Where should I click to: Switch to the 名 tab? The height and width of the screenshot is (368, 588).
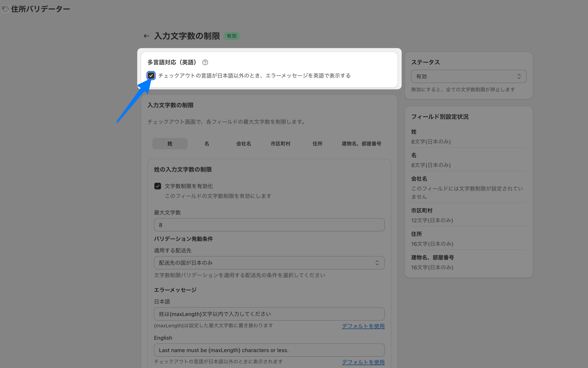coord(207,144)
